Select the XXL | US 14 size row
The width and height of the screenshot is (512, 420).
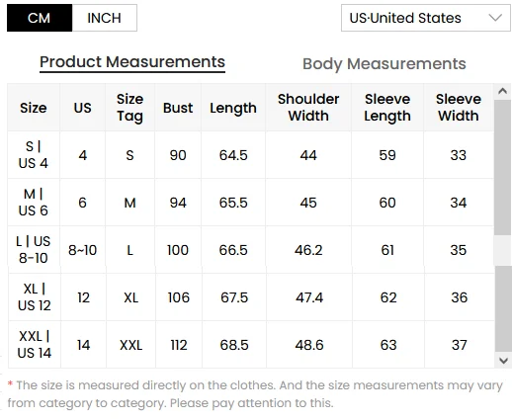[x=251, y=345]
